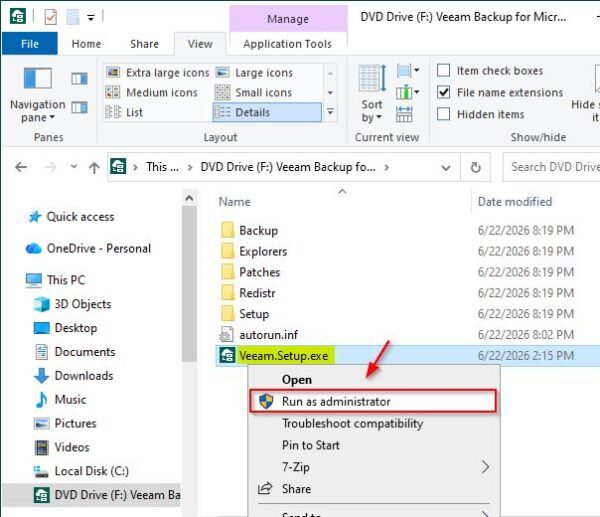Expand the layout gallery More arrow

pos(330,112)
